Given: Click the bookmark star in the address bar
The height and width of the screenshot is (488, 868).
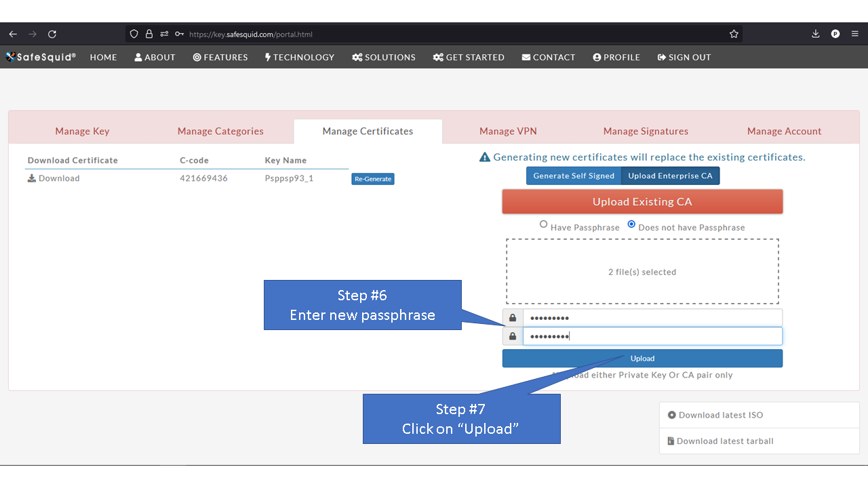Looking at the screenshot, I should (733, 33).
